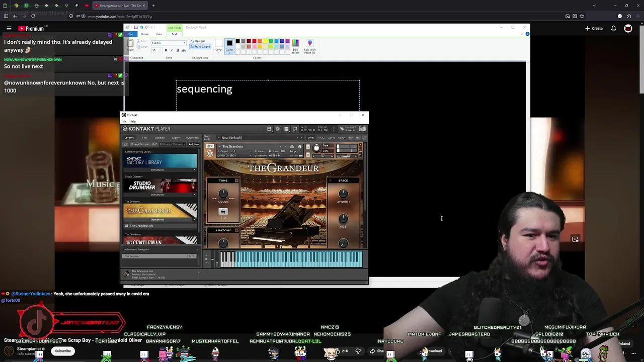
Task: Click the Kontakt exclamation panic icon
Action: tap(335, 129)
